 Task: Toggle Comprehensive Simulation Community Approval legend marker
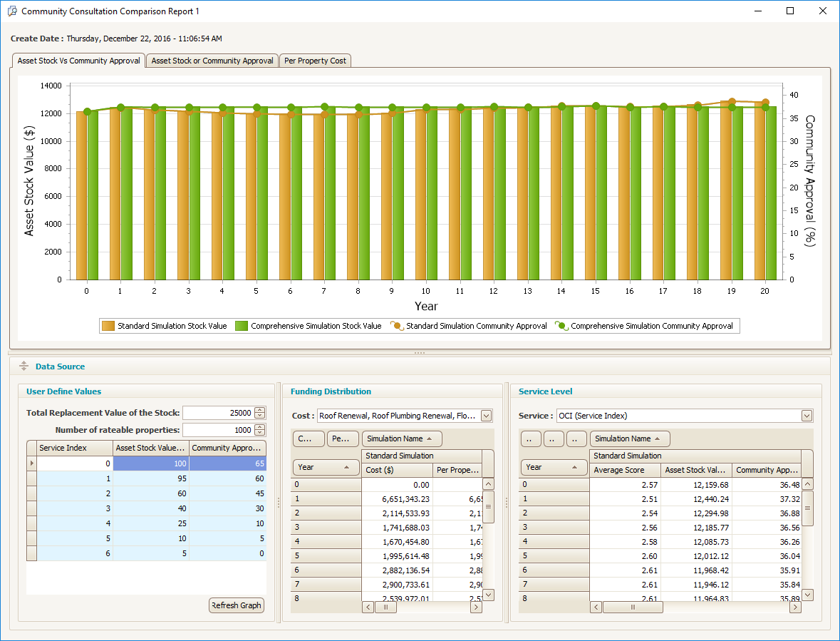tap(561, 326)
